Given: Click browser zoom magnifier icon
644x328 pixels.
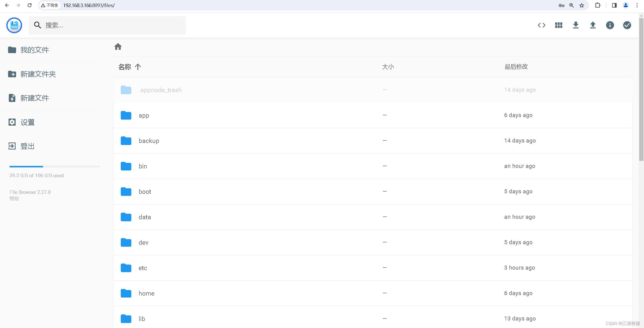Looking at the screenshot, I should pyautogui.click(x=572, y=5).
